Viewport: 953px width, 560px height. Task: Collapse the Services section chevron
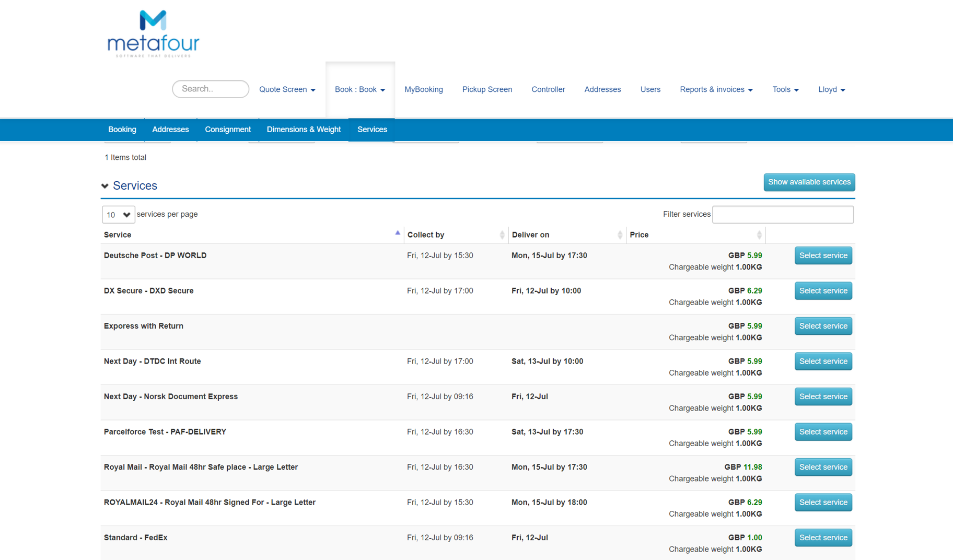pyautogui.click(x=105, y=186)
